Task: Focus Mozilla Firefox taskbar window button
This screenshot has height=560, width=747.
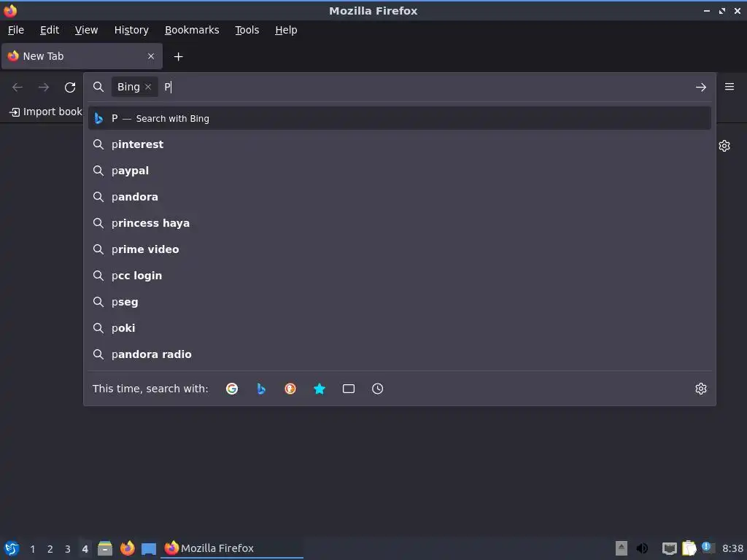Action: [233, 548]
